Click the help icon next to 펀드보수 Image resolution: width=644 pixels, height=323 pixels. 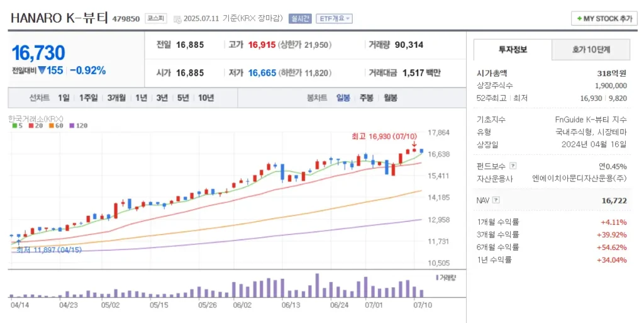tap(513, 166)
